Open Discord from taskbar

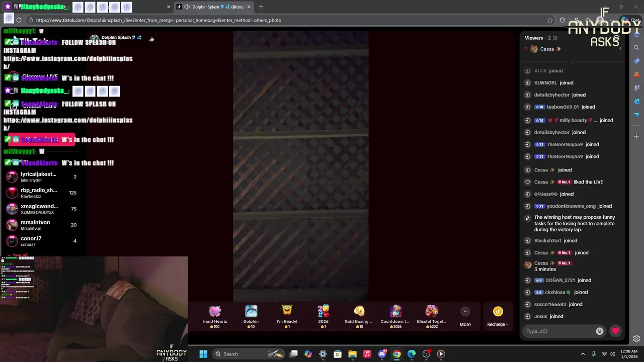point(382,354)
